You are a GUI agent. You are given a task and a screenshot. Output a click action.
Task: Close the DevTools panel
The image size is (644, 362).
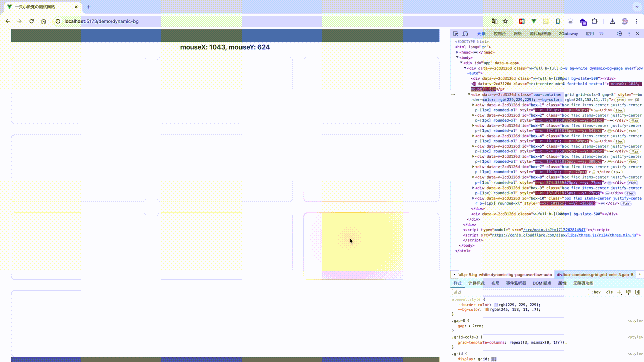click(638, 34)
